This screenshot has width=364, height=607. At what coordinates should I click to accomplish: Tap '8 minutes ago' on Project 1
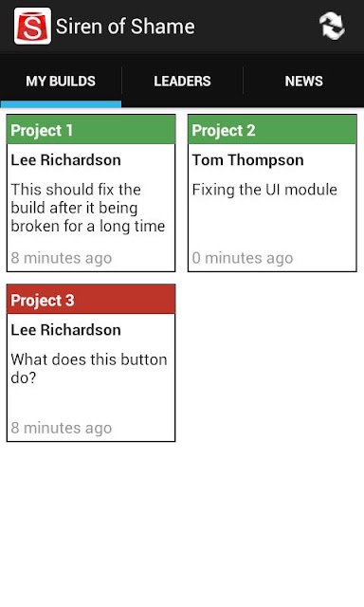coord(61,258)
